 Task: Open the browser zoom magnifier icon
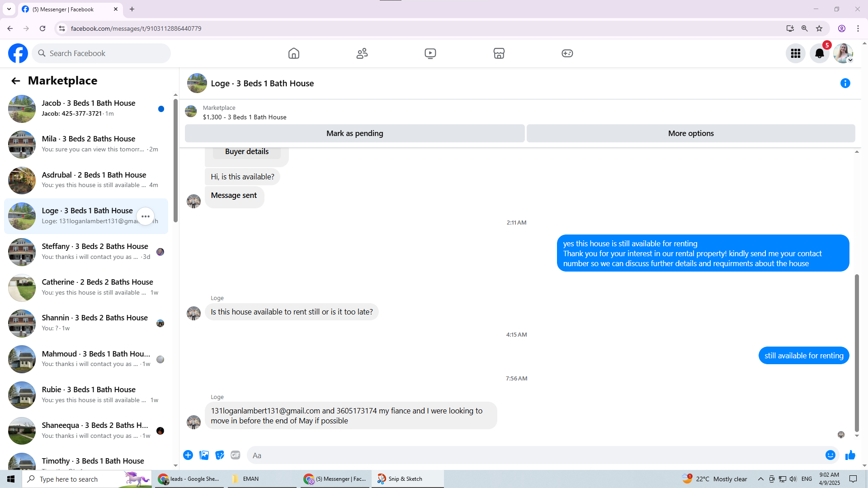[805, 28]
